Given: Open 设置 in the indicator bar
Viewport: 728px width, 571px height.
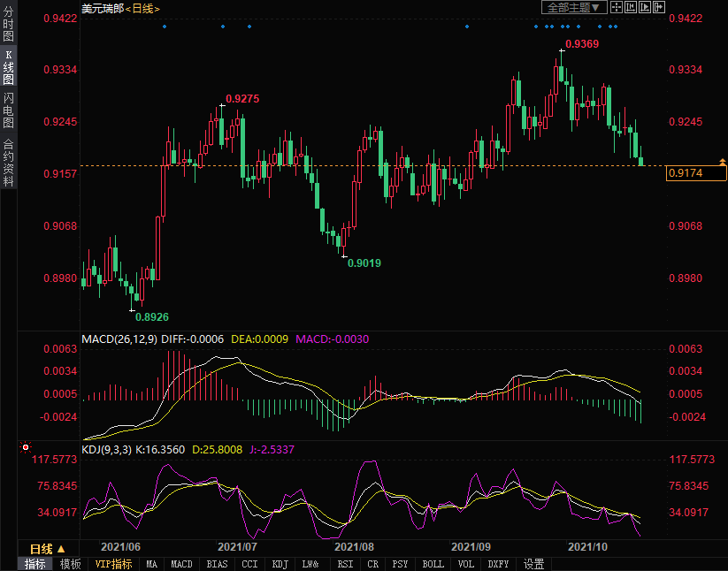Looking at the screenshot, I should click(x=533, y=564).
